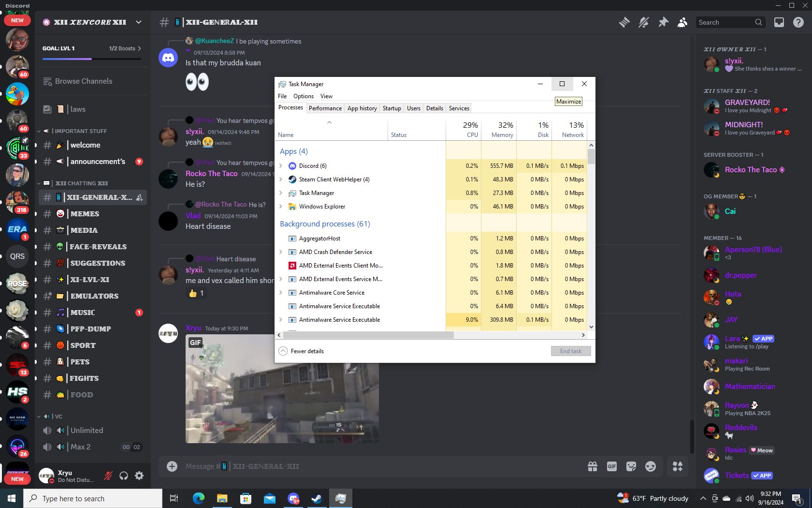Open the welcome channel
The image size is (812, 508).
[93, 145]
